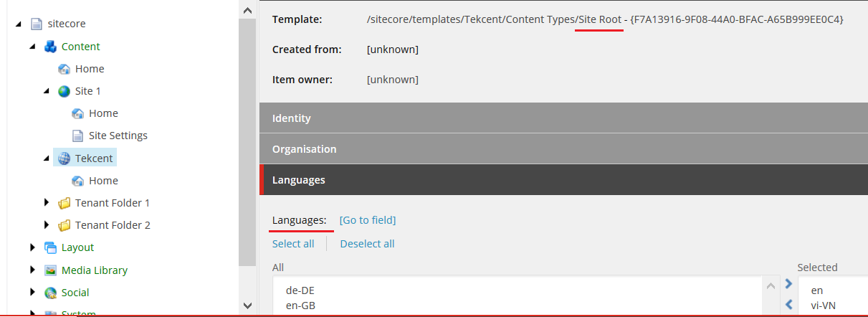Click the Tekcent globe icon
The width and height of the screenshot is (868, 317).
pyautogui.click(x=65, y=158)
